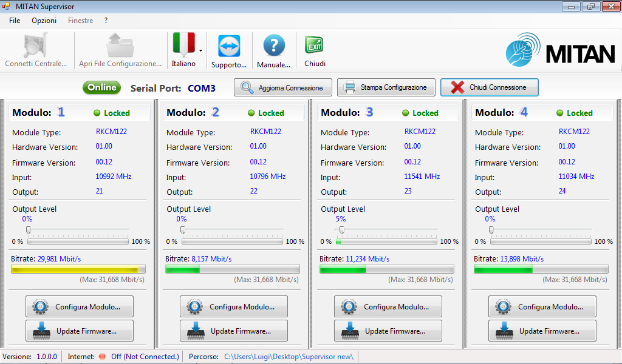The image size is (622, 364).
Task: Open the Supporto TeamViewer icon
Action: tap(229, 46)
